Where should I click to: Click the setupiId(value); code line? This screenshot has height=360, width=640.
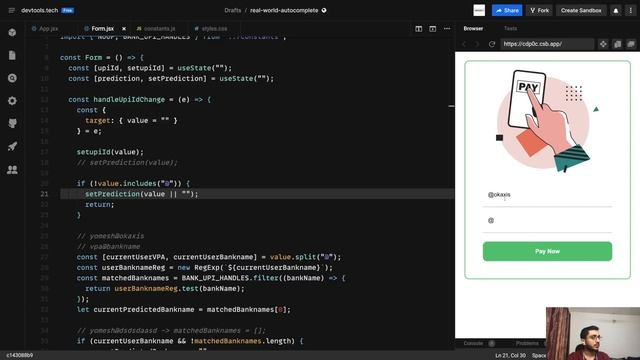tap(110, 152)
